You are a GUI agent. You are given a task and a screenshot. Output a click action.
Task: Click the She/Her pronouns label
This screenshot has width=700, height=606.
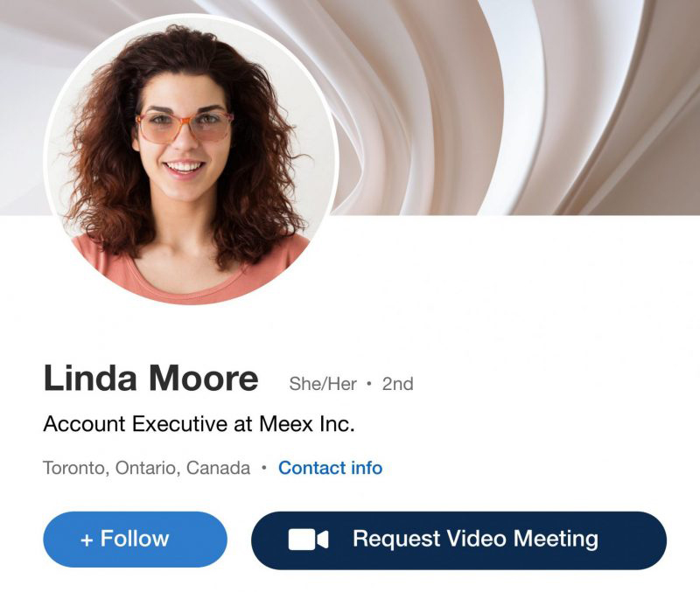pos(323,384)
